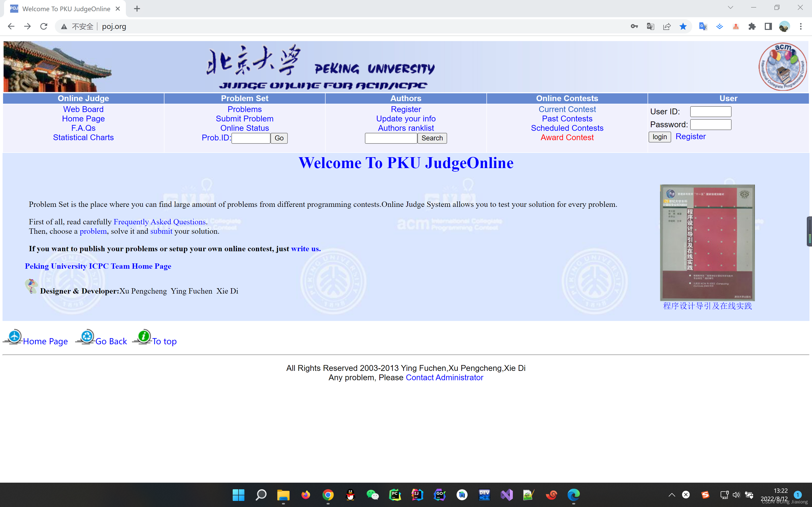Click the login button
Image resolution: width=812 pixels, height=507 pixels.
pos(659,137)
